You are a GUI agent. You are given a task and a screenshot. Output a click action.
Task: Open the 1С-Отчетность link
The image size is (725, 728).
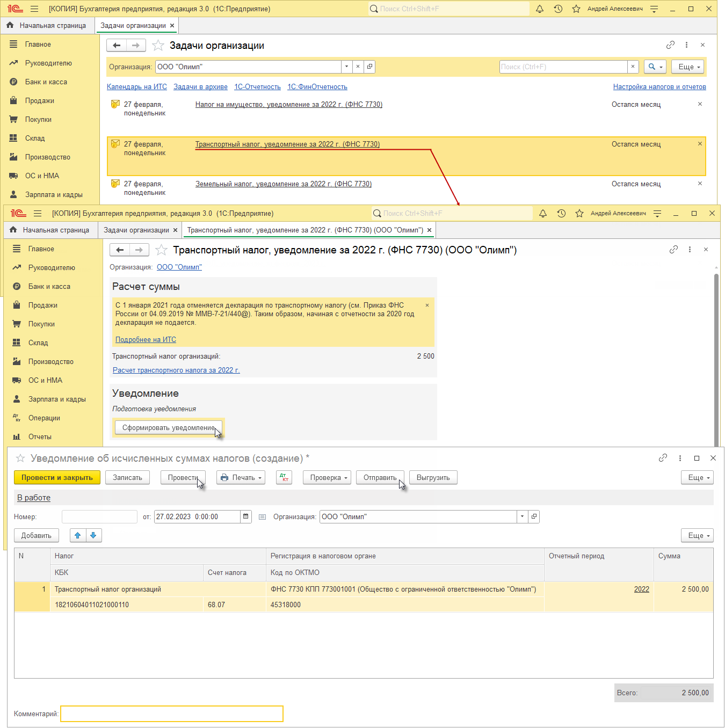[257, 86]
